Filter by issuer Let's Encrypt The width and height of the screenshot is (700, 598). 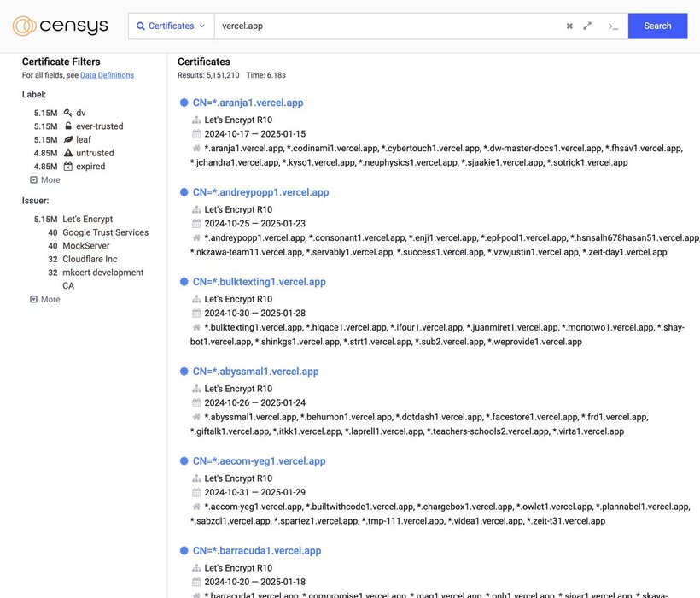[x=87, y=219]
